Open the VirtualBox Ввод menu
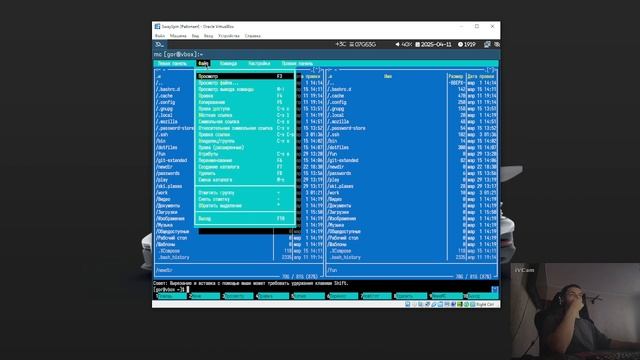640x360 pixels. [x=209, y=36]
